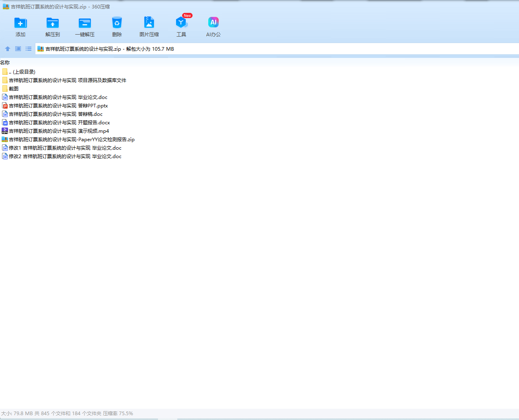Select the 截图 folder
This screenshot has height=420, width=519.
pyautogui.click(x=10, y=89)
